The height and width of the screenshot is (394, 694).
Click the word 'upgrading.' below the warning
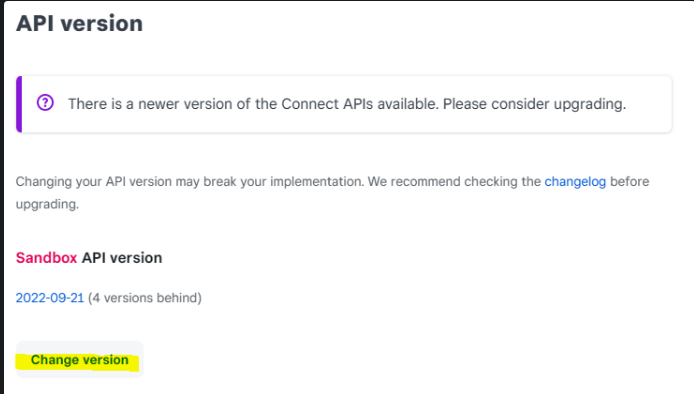47,204
